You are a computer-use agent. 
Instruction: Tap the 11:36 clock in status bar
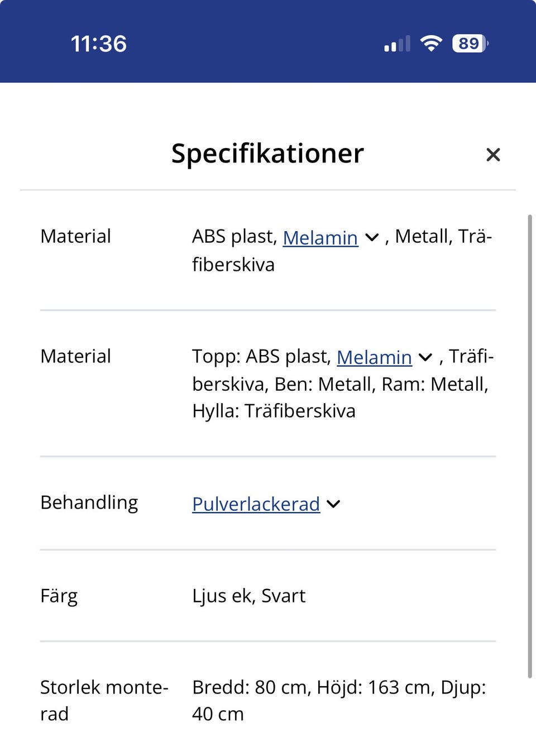[99, 44]
